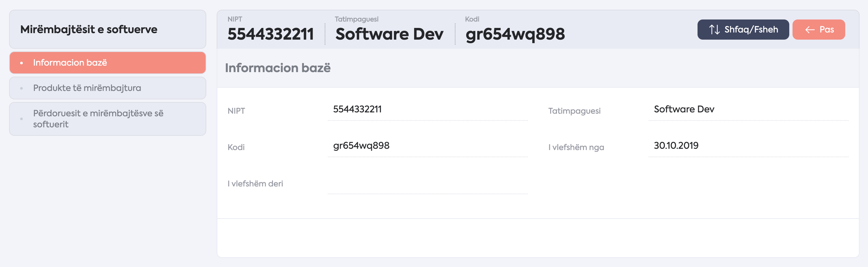This screenshot has height=267, width=868.
Task: Click the left arrow icon in Pas
Action: pyautogui.click(x=810, y=30)
